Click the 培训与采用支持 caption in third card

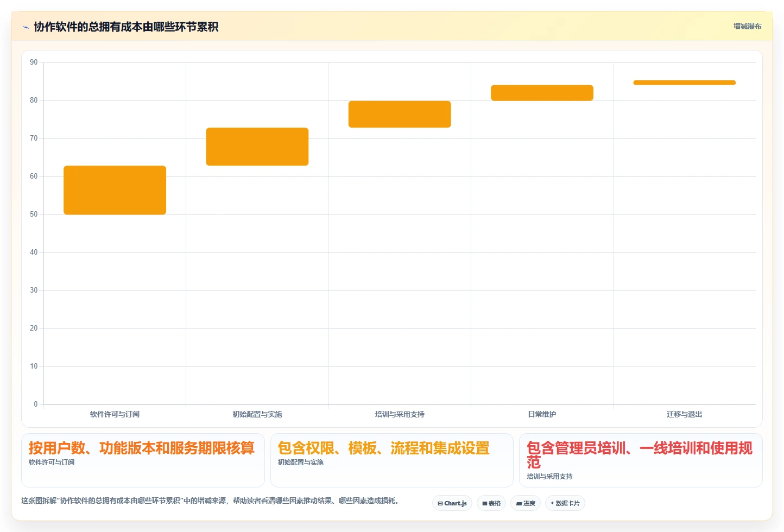(549, 477)
